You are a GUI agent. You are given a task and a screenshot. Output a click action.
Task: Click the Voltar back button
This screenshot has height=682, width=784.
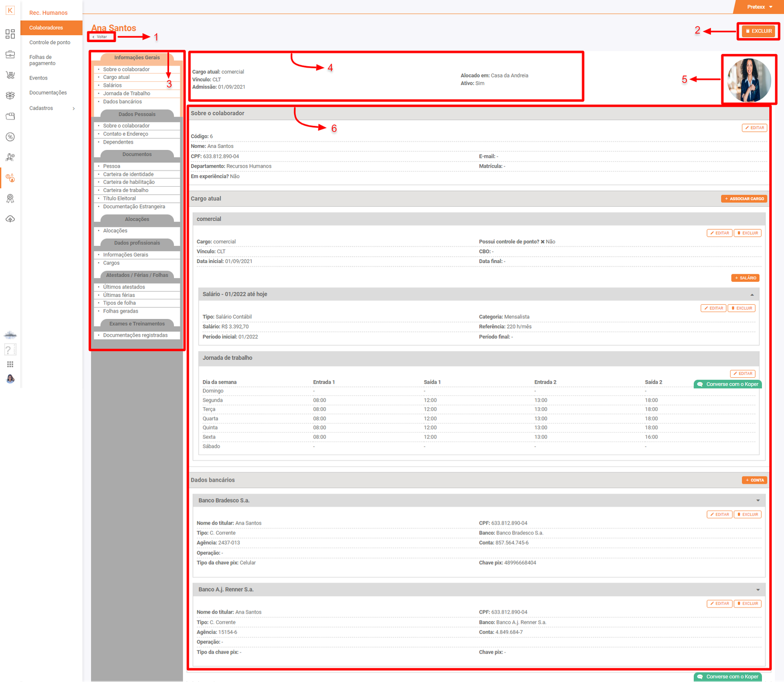point(100,37)
